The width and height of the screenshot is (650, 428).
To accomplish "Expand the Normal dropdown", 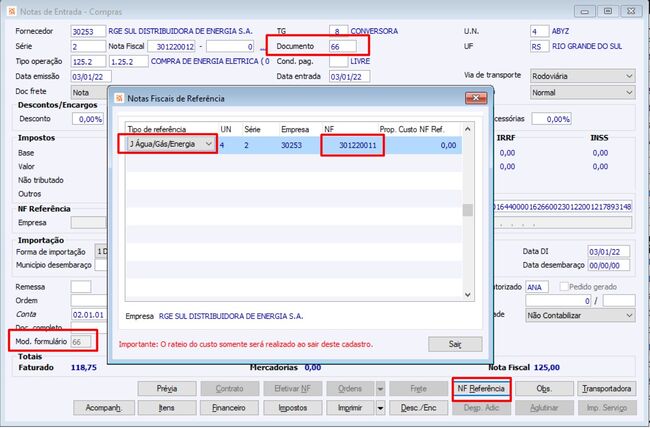I will [582, 92].
